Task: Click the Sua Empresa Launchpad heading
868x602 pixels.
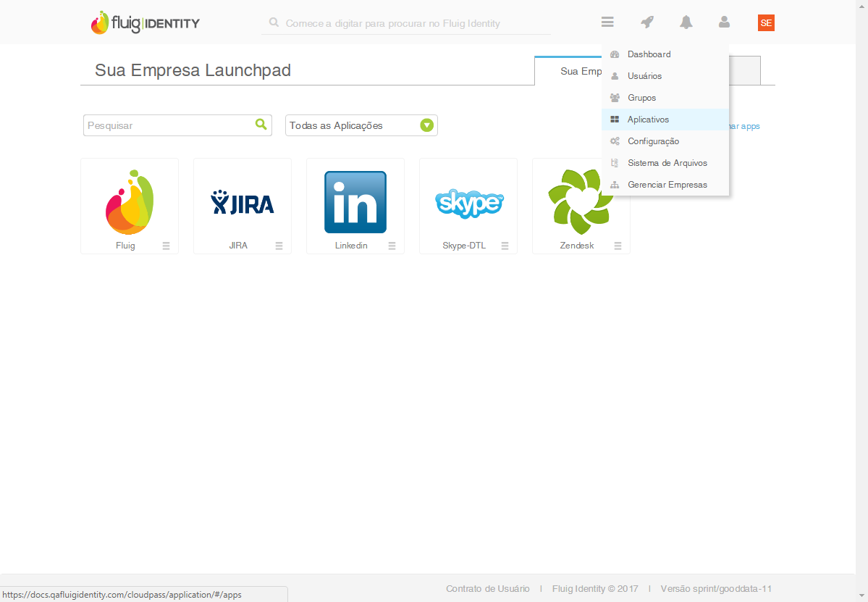Action: pyautogui.click(x=193, y=70)
